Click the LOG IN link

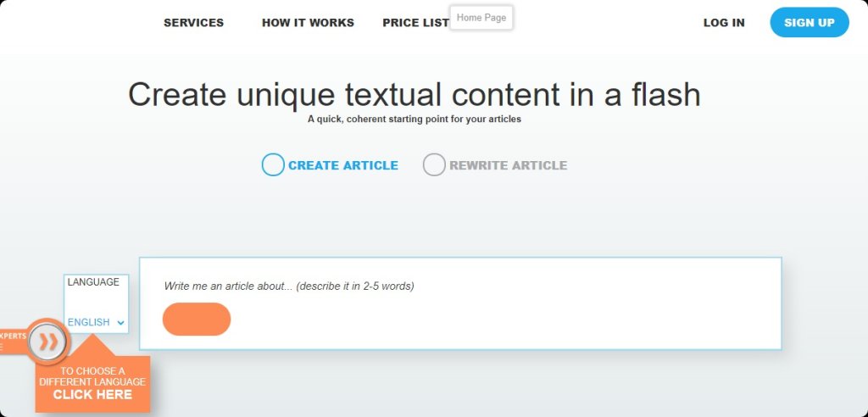pos(724,23)
